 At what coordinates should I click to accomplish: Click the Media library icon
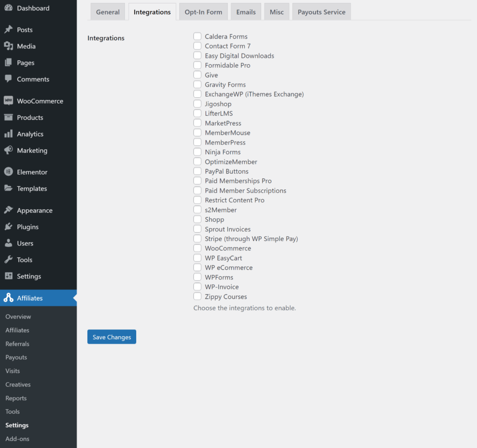point(8,46)
